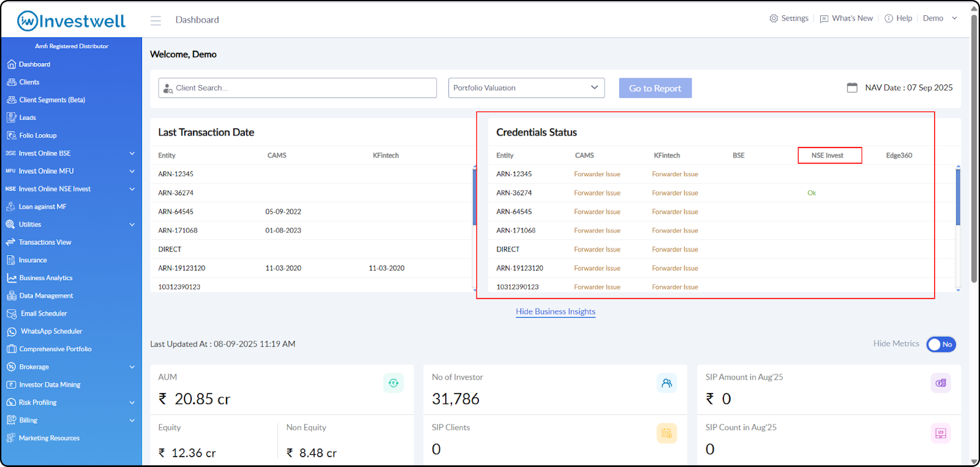Click the Business Analytics chart icon
980x467 pixels.
click(11, 278)
